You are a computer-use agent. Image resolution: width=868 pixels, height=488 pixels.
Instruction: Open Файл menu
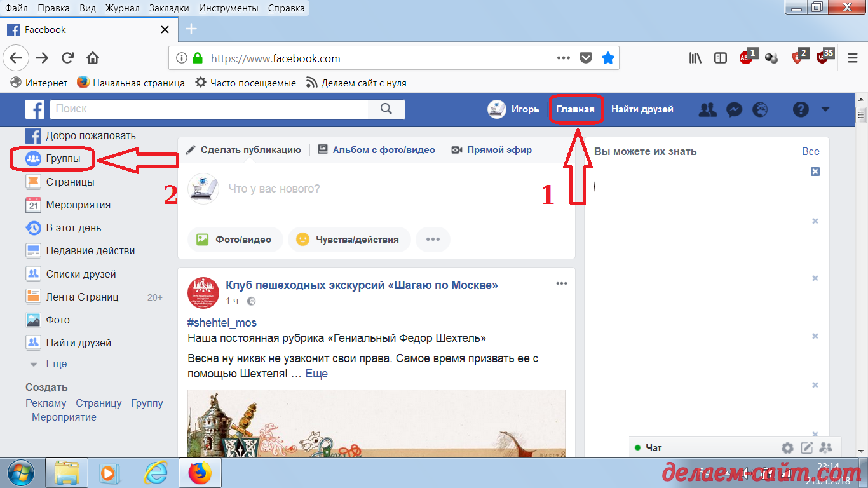pyautogui.click(x=16, y=8)
